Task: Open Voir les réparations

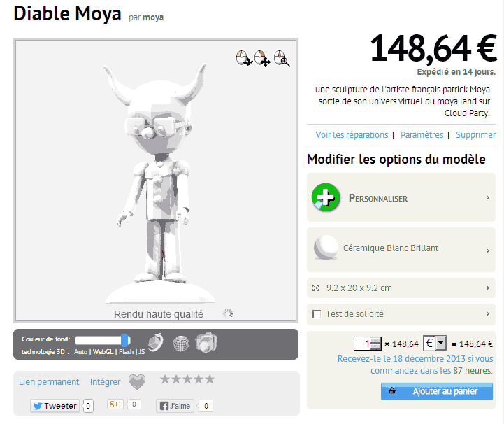Action: point(352,135)
